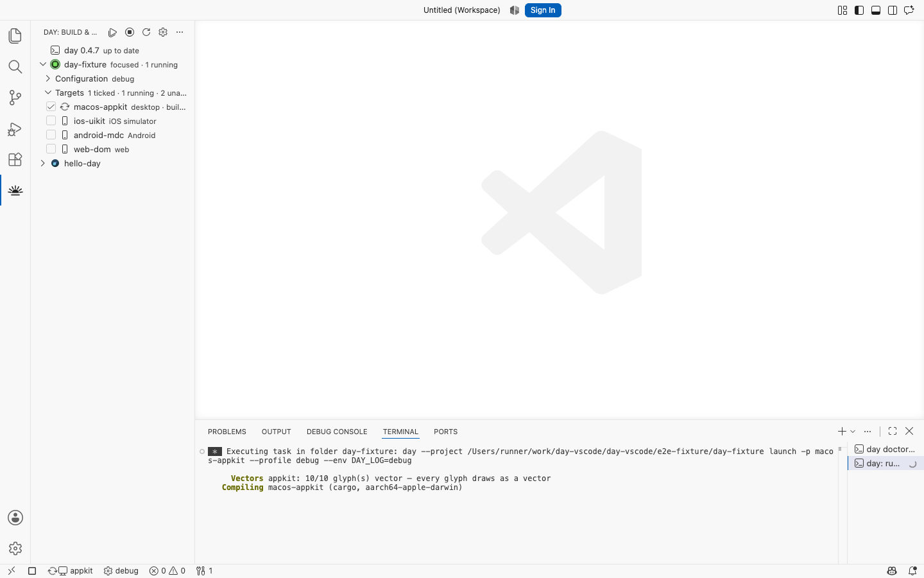The width and height of the screenshot is (924, 578).
Task: Open the Source Control view
Action: (x=15, y=98)
